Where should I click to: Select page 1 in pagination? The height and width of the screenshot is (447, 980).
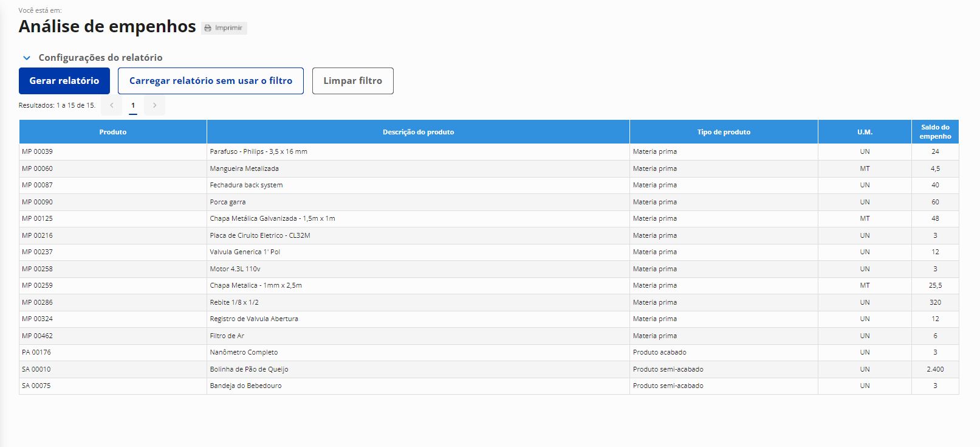133,105
